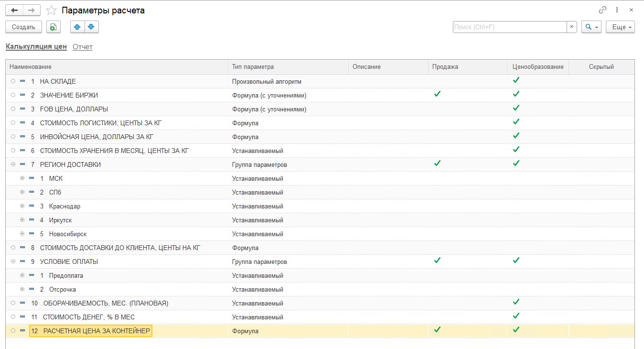
Task: Expand the МСК tree node
Action: [x=22, y=178]
